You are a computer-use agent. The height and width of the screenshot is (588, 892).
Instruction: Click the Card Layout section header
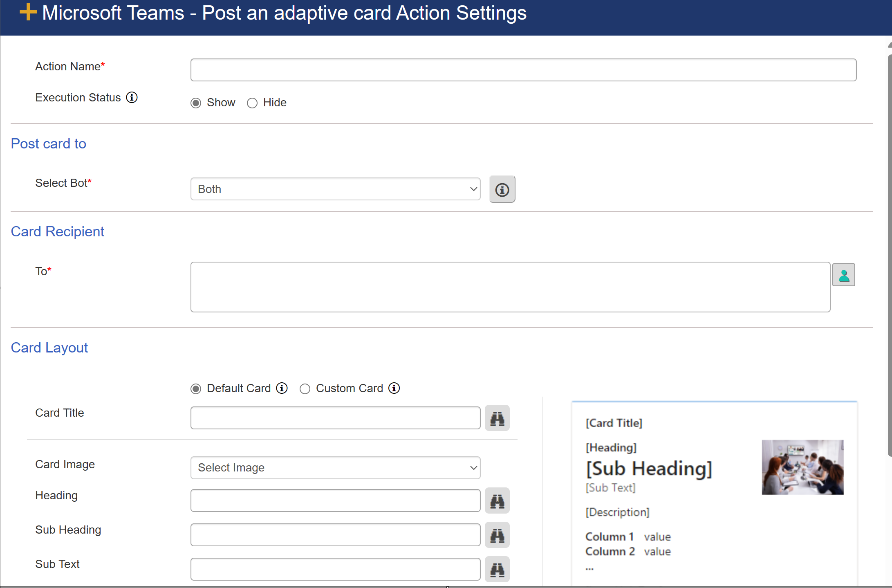(x=50, y=348)
